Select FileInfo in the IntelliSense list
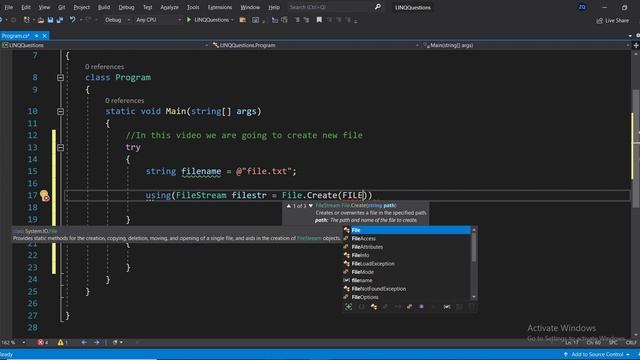Image resolution: width=640 pixels, height=360 pixels. pyautogui.click(x=407, y=256)
